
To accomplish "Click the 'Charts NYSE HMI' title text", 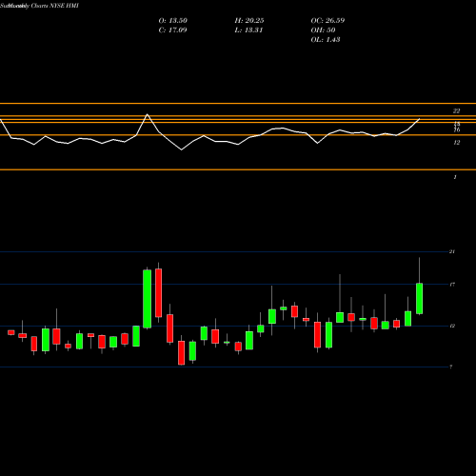I will tap(55, 6).
